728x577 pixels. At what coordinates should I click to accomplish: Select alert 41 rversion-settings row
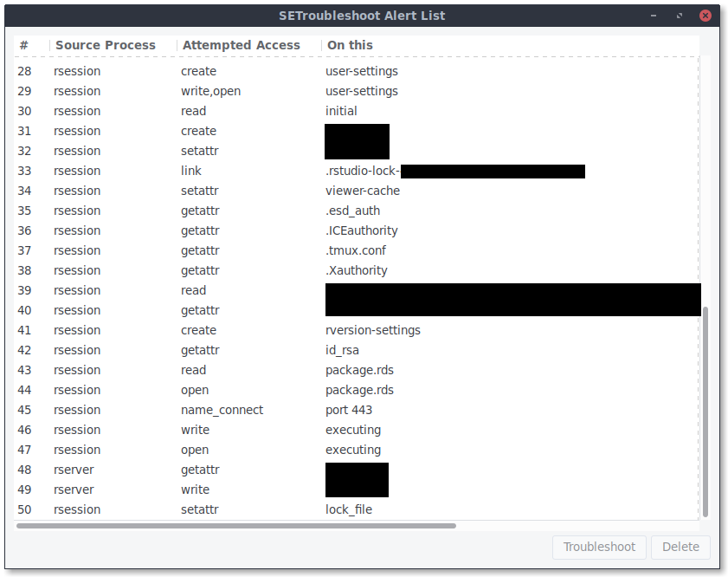[x=356, y=330]
